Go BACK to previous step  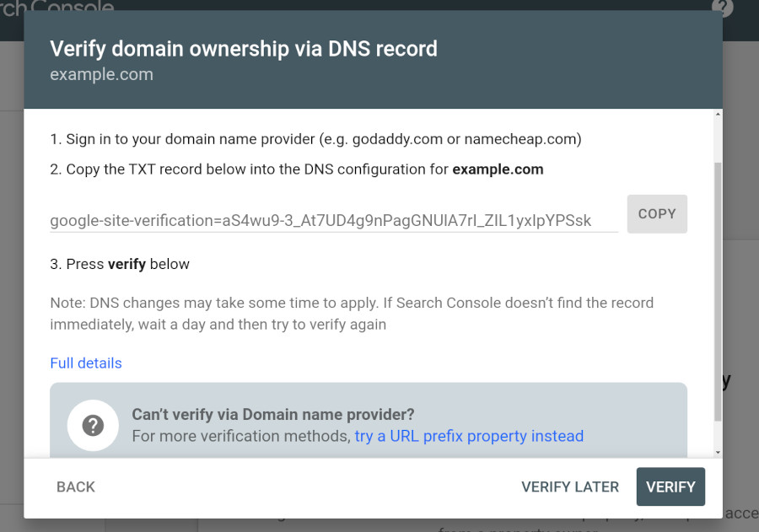76,486
